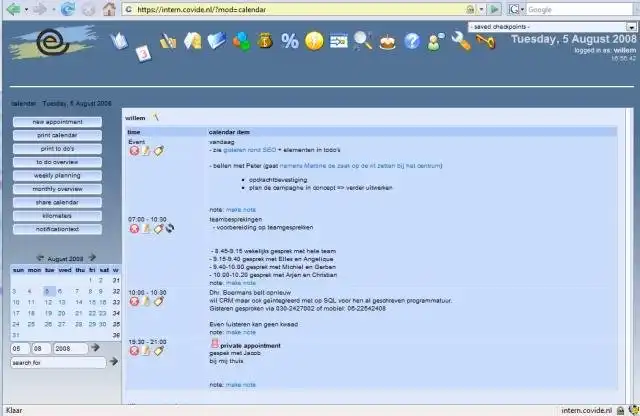Edit the 19:30 - 21:00 private appointment
This screenshot has height=416, width=640.
click(x=146, y=351)
